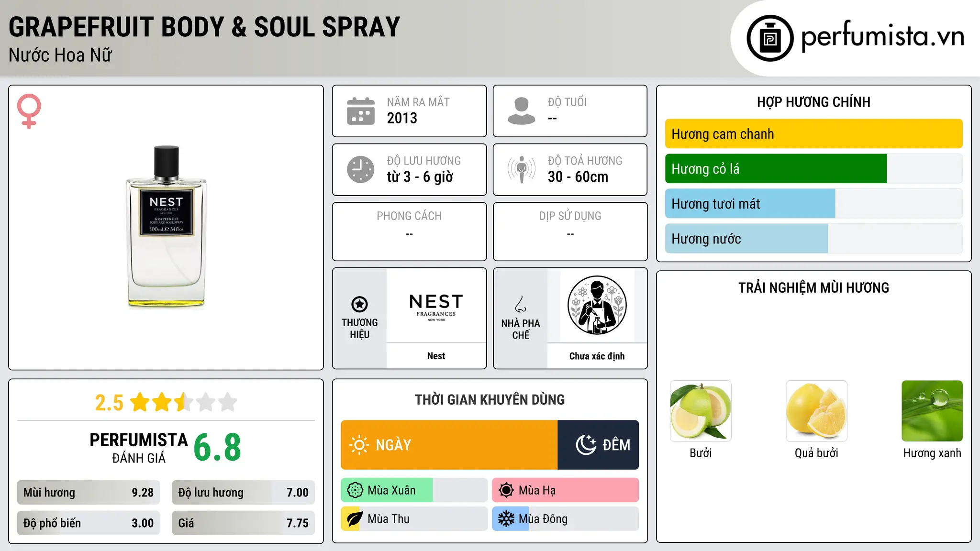Click the person icon beside Độ tuổi
Screen dimensions: 980x551
tap(522, 111)
